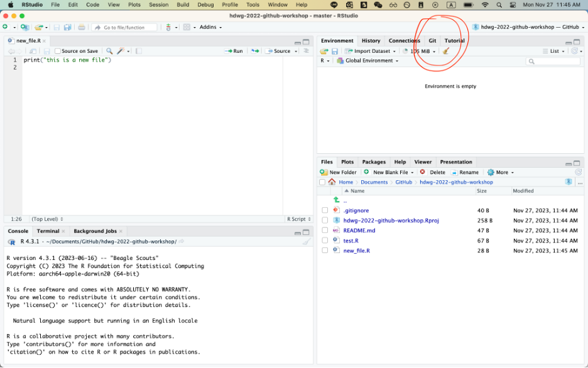Image resolution: width=588 pixels, height=368 pixels.
Task: Switch to the Packages tab
Action: pos(374,162)
